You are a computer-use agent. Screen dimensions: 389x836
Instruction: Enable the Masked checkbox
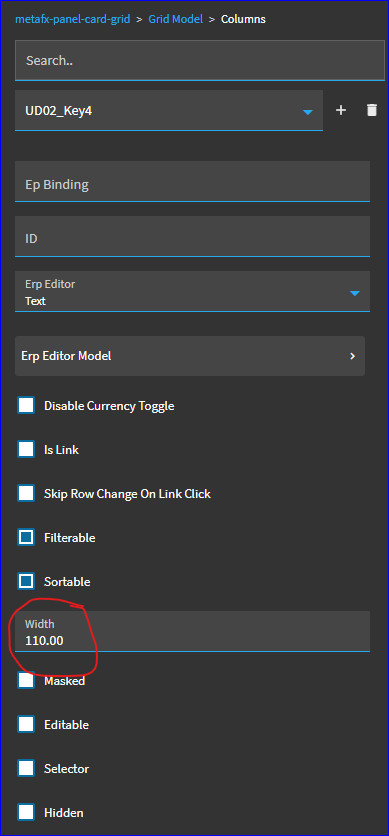point(26,681)
